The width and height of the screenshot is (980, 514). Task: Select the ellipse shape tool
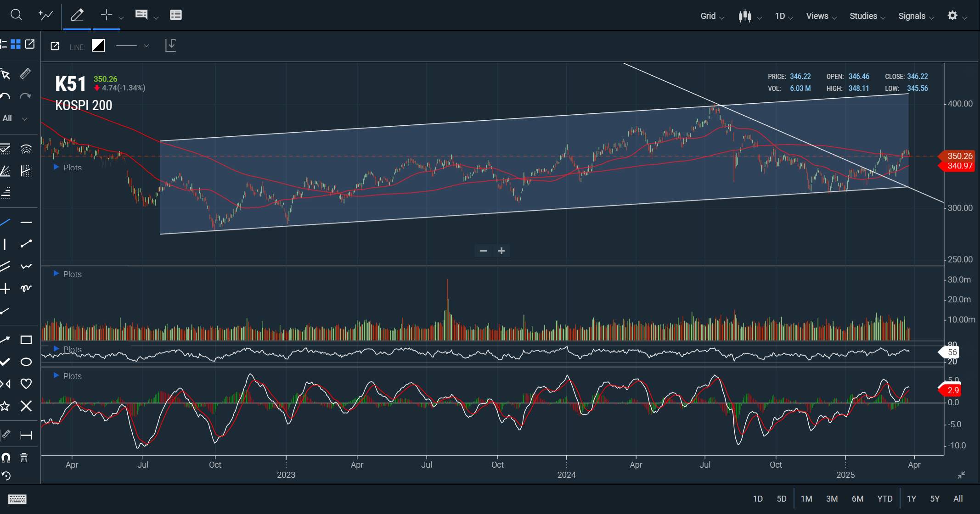(x=26, y=362)
